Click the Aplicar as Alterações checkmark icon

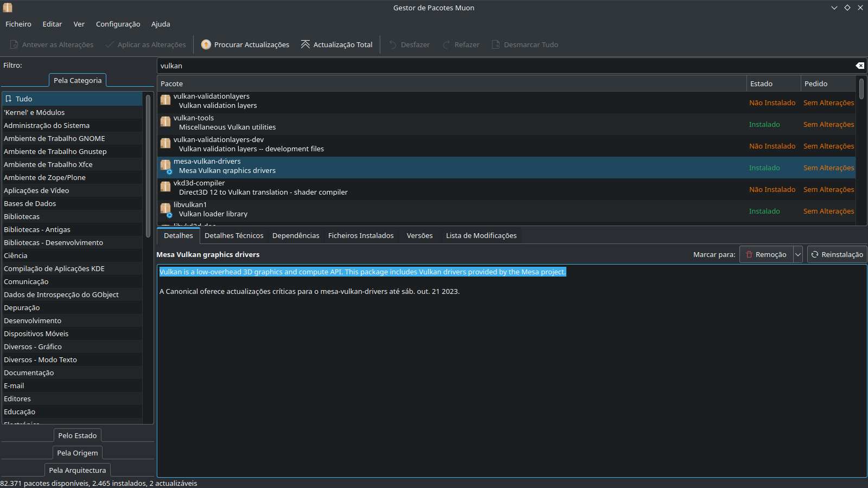pos(110,44)
